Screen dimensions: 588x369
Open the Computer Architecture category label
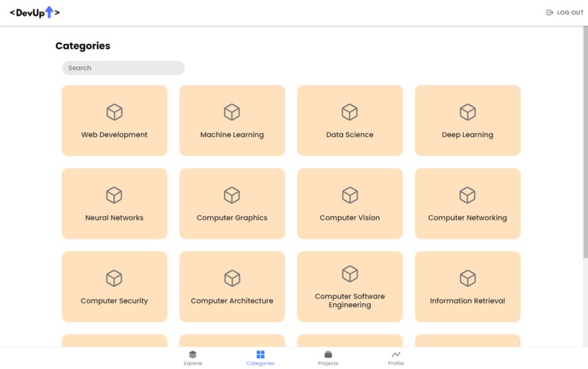click(232, 300)
